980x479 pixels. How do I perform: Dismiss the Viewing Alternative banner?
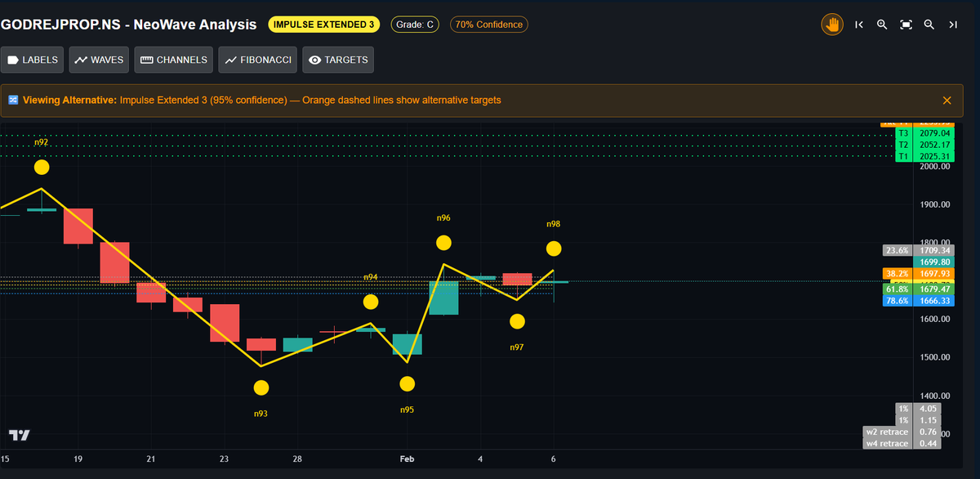point(947,100)
